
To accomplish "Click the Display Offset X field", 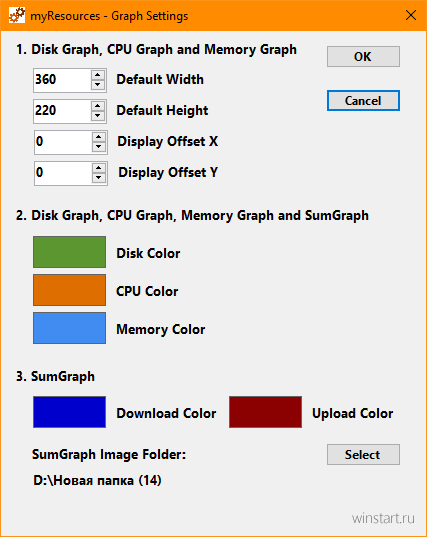I will click(x=63, y=142).
